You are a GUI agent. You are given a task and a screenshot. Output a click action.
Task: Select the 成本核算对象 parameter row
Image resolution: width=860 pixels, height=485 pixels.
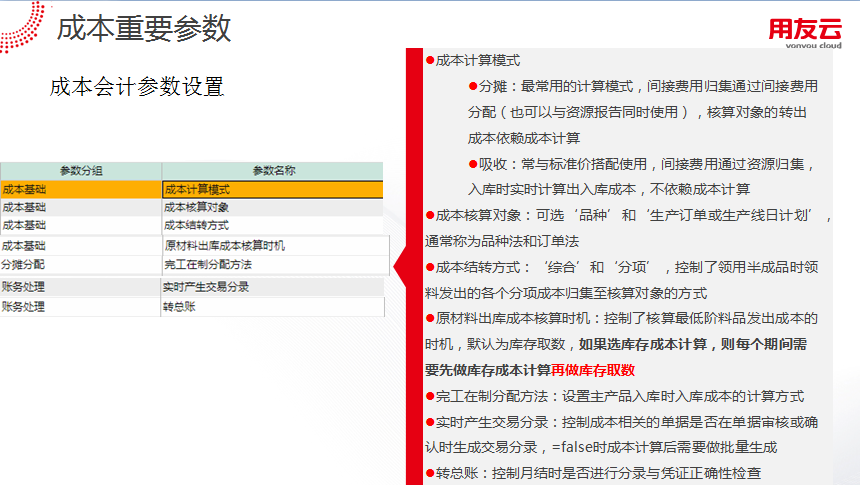[272, 207]
